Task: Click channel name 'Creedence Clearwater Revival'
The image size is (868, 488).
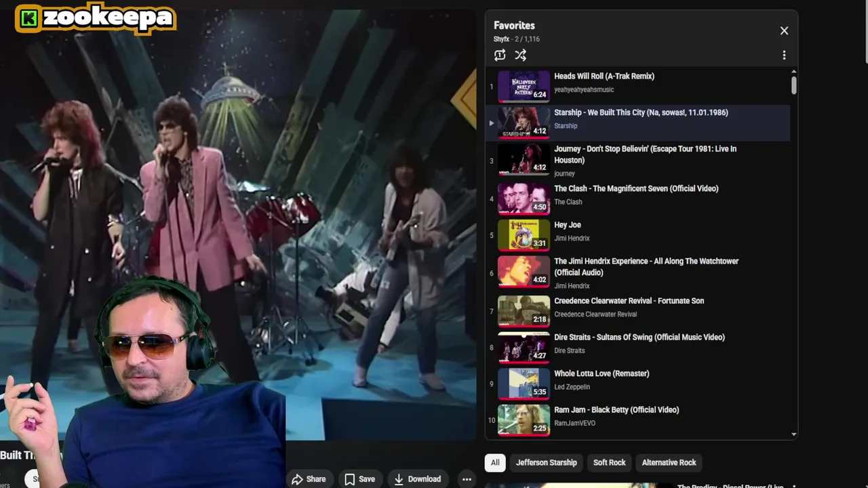Action: pyautogui.click(x=595, y=314)
